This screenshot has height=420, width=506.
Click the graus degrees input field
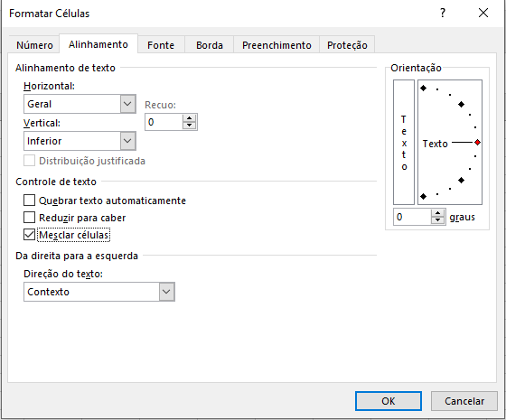[x=412, y=217]
